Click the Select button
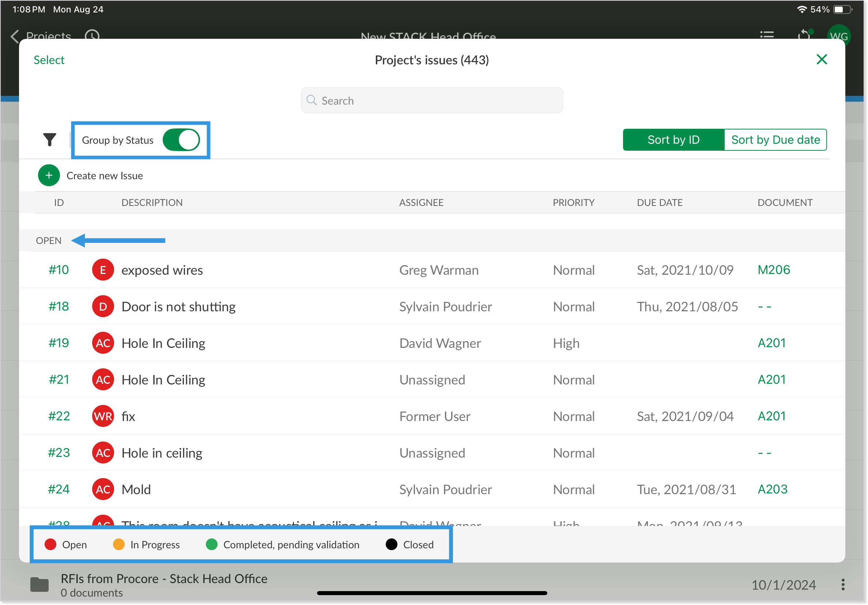Screen dimensions: 868x605 49,60
